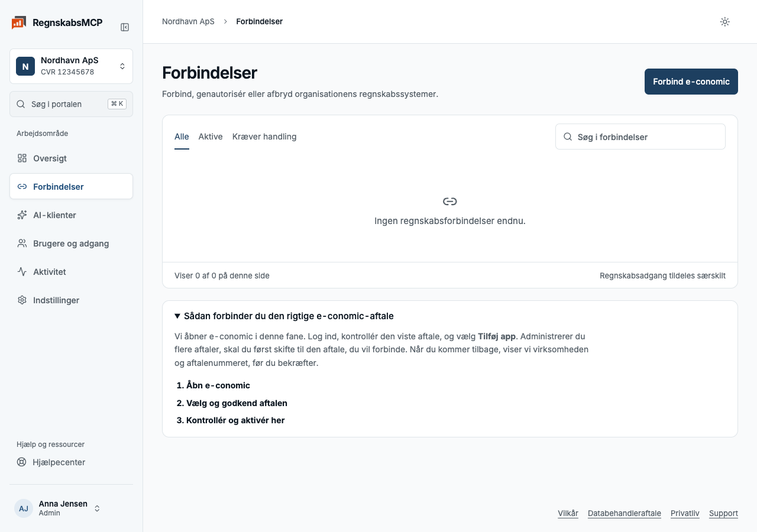
Task: Click 'Regnskabsadgang tildeles særskilt' text
Action: [662, 275]
